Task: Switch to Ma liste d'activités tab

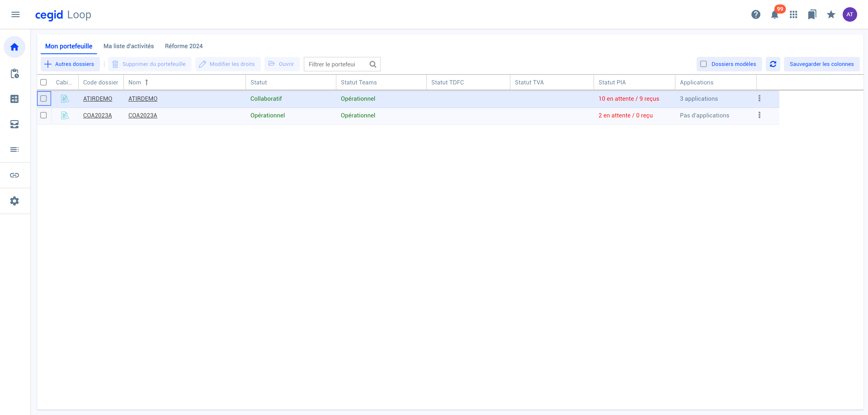Action: pyautogui.click(x=128, y=46)
